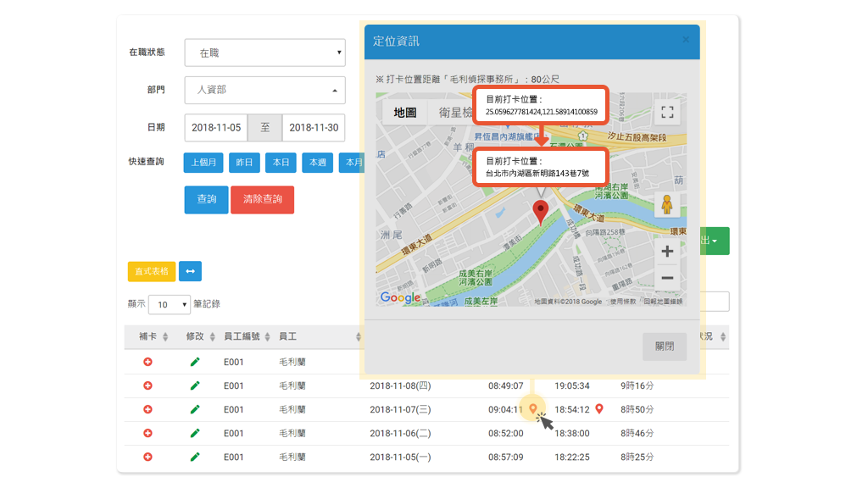
Task: Choose the 本週 quick query button
Action: coord(317,163)
